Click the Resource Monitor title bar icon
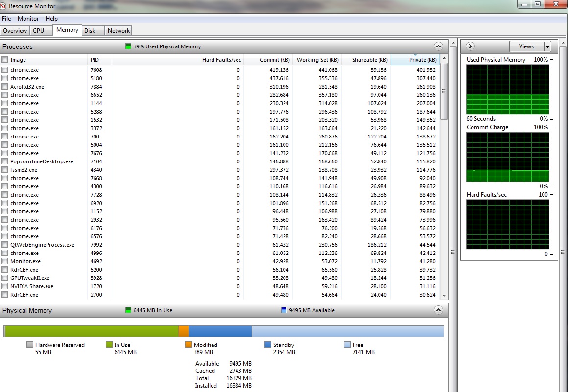568x392 pixels. 4,6
